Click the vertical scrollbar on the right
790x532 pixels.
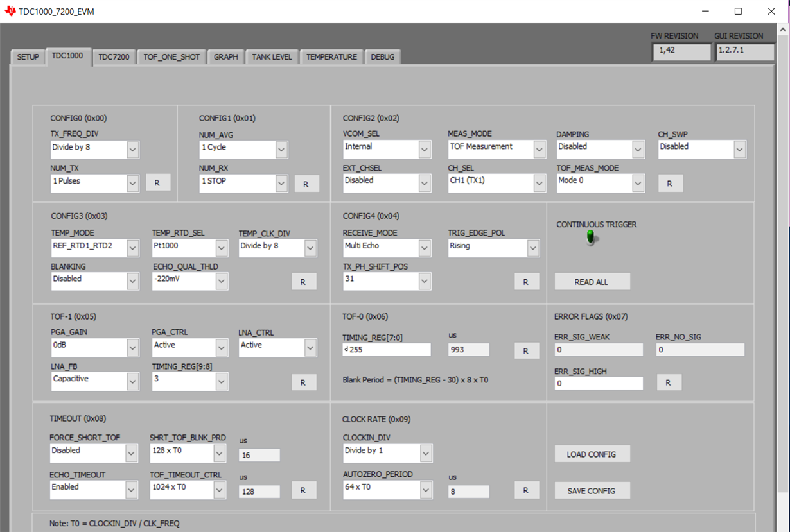784,277
